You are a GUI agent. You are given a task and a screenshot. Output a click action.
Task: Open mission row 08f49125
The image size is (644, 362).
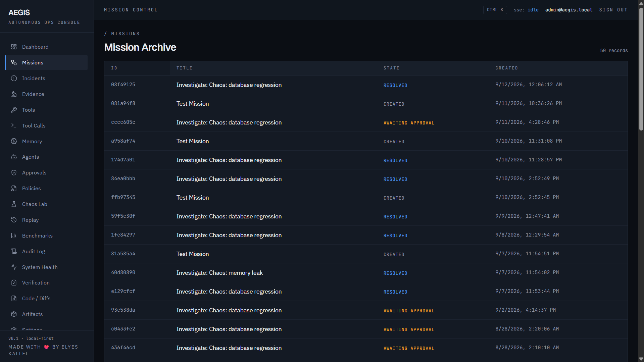click(366, 85)
